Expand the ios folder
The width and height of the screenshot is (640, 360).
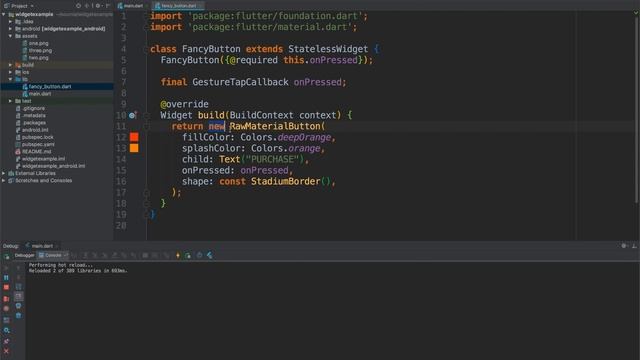point(11,72)
